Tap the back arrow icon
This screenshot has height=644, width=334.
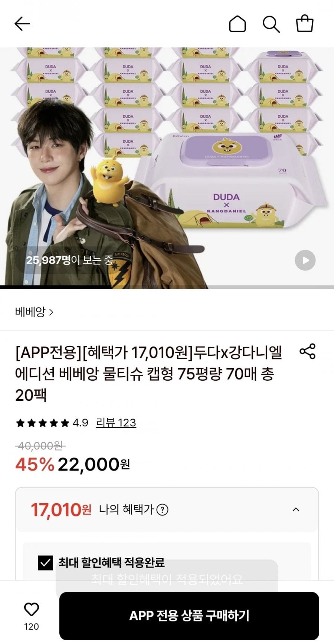(x=22, y=24)
